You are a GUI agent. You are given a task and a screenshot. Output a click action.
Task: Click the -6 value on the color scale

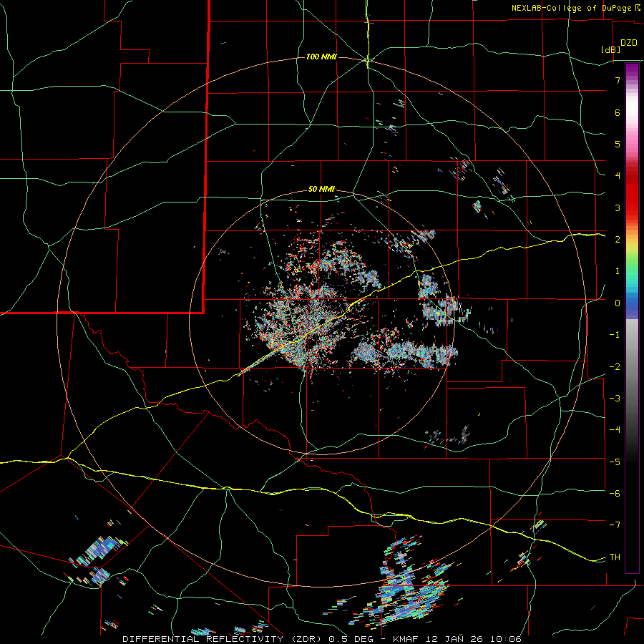[615, 494]
